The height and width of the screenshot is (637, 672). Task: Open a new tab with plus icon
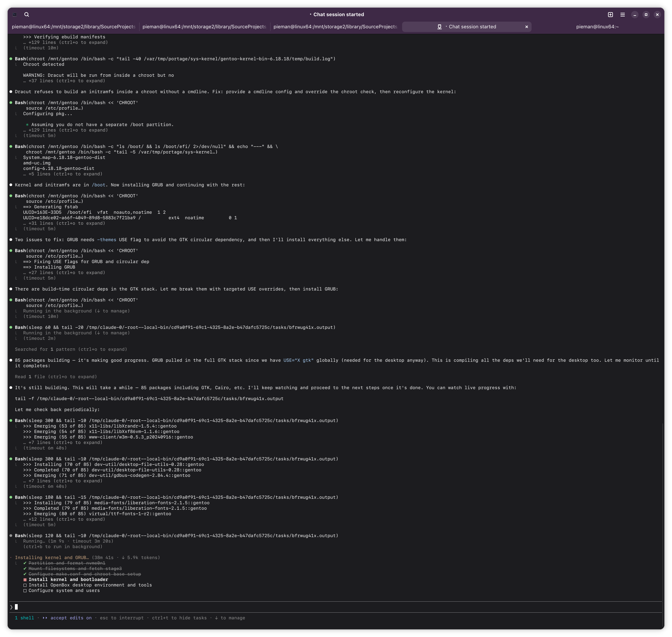[610, 15]
